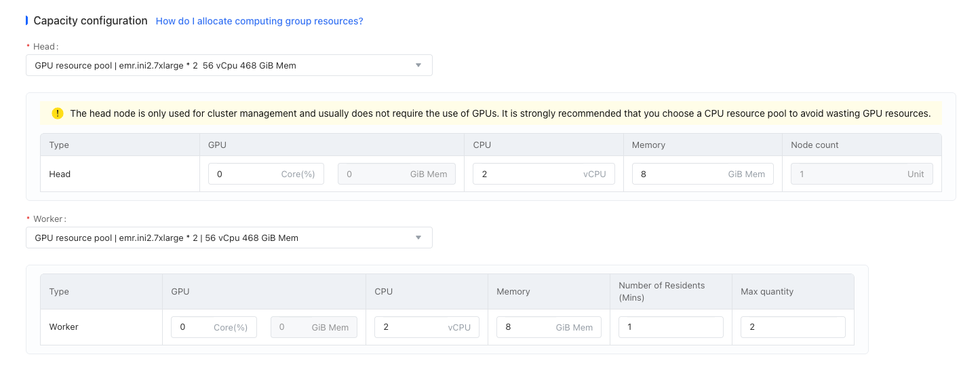Edit the Head GPU Core(%) field
Viewport: 980px width, 376px height.
[x=266, y=174]
